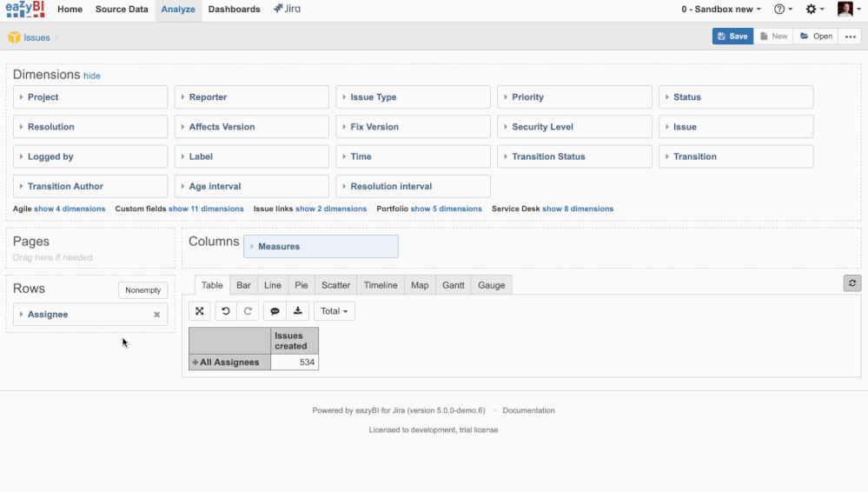Open the Total dropdown
Screen dimensions: 868x492
pyautogui.click(x=334, y=311)
